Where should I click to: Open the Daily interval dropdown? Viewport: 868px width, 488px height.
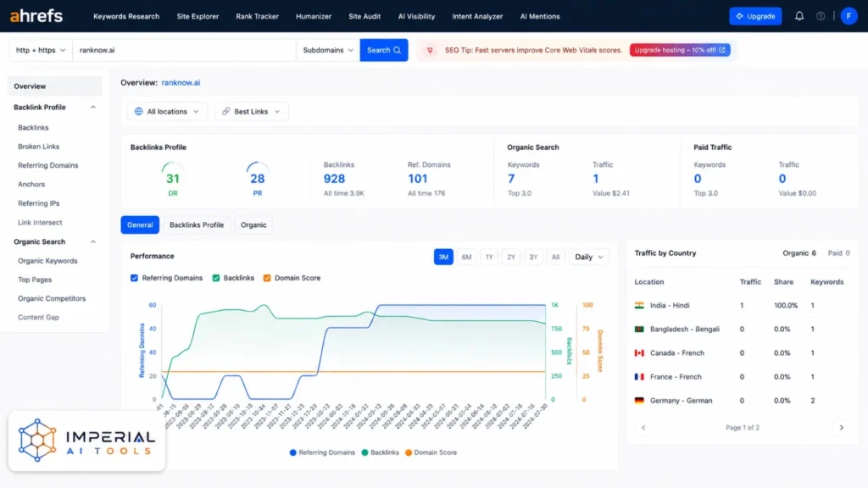[589, 257]
